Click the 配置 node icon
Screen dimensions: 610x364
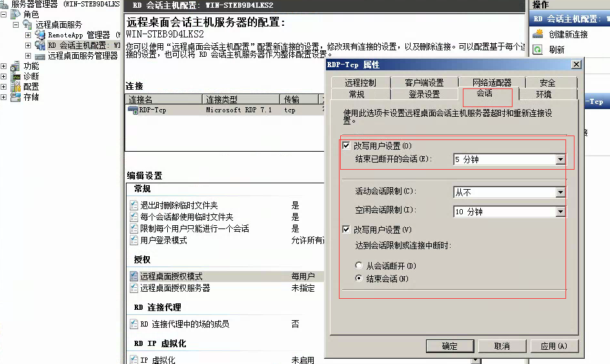15,86
